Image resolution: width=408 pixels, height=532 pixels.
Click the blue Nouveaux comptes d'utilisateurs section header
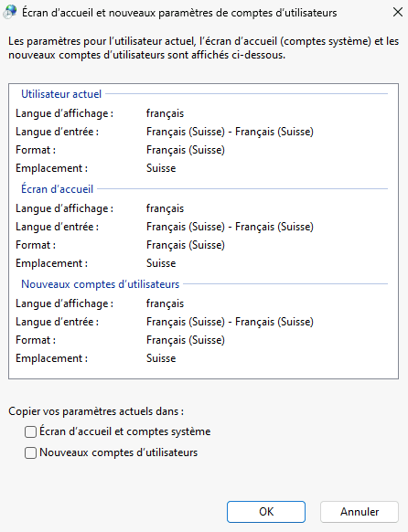click(100, 284)
